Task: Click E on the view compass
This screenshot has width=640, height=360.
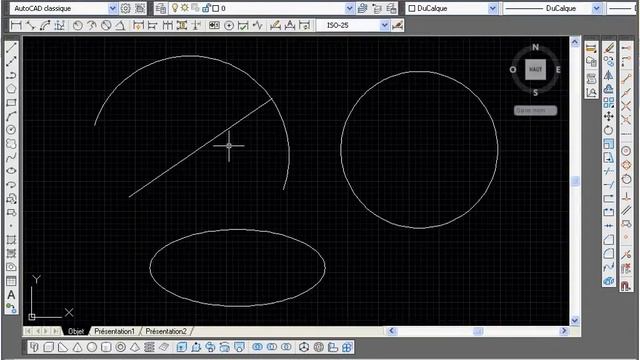Action: 558,69
